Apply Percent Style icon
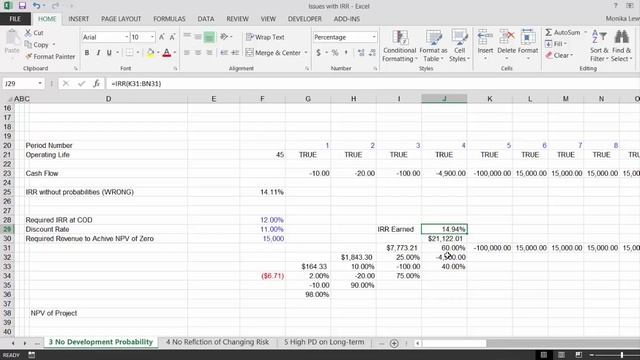This screenshot has height=360, width=640. point(335,53)
